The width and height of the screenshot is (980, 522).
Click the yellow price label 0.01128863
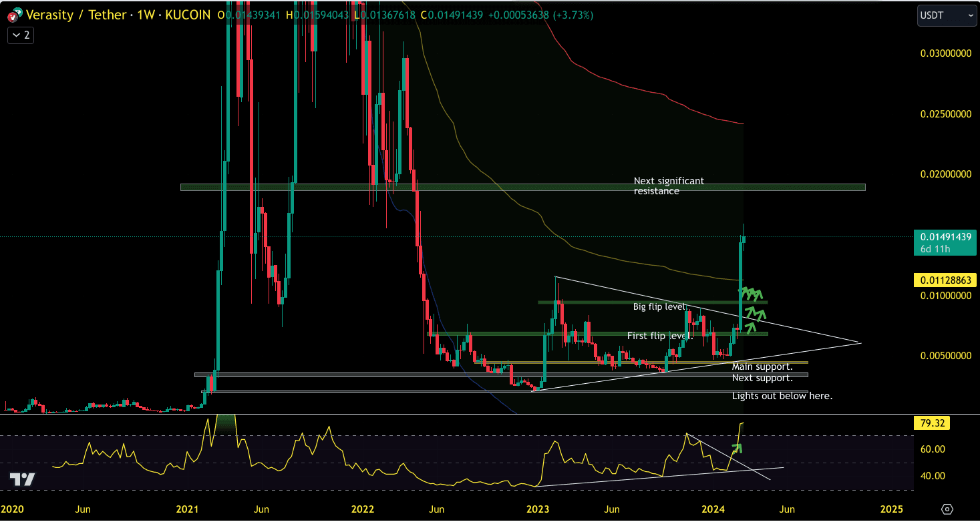pyautogui.click(x=945, y=280)
